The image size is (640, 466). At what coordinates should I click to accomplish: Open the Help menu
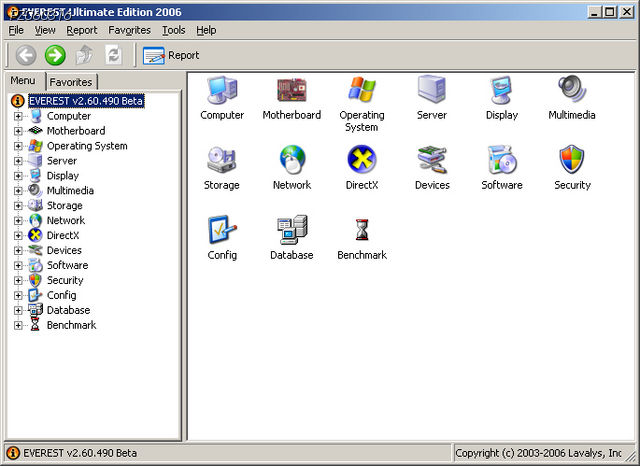point(206,30)
